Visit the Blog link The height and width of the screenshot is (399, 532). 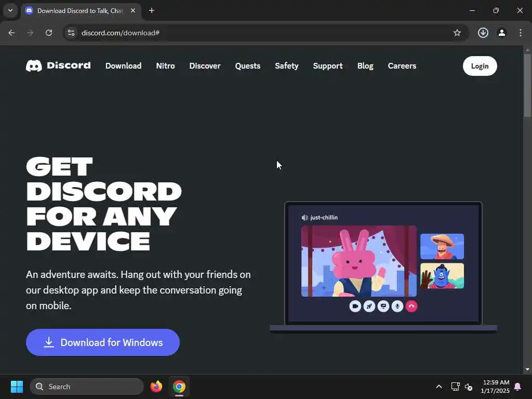[x=365, y=66]
